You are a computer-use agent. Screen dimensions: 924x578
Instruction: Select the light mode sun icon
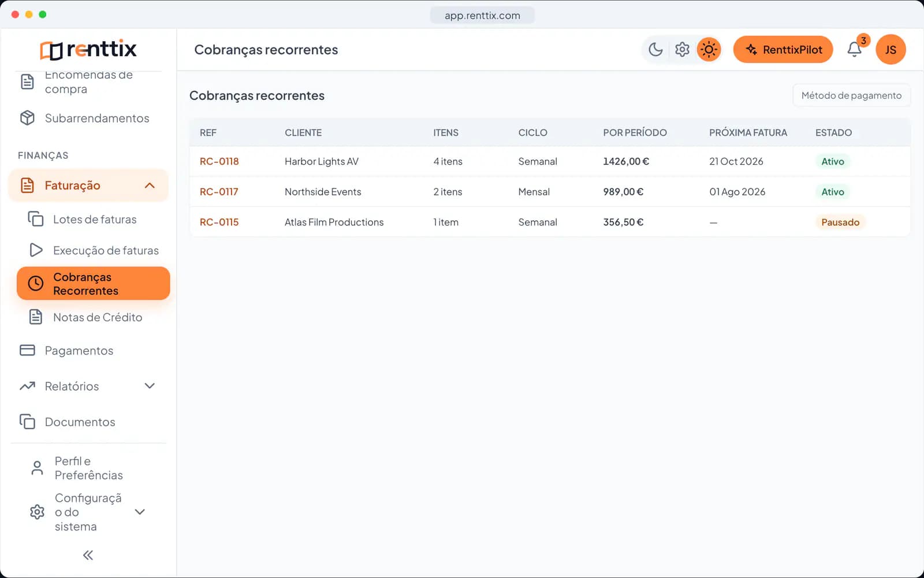(709, 50)
